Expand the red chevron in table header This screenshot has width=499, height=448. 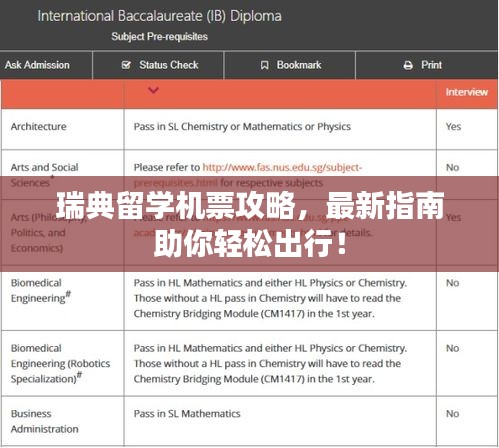tap(153, 90)
